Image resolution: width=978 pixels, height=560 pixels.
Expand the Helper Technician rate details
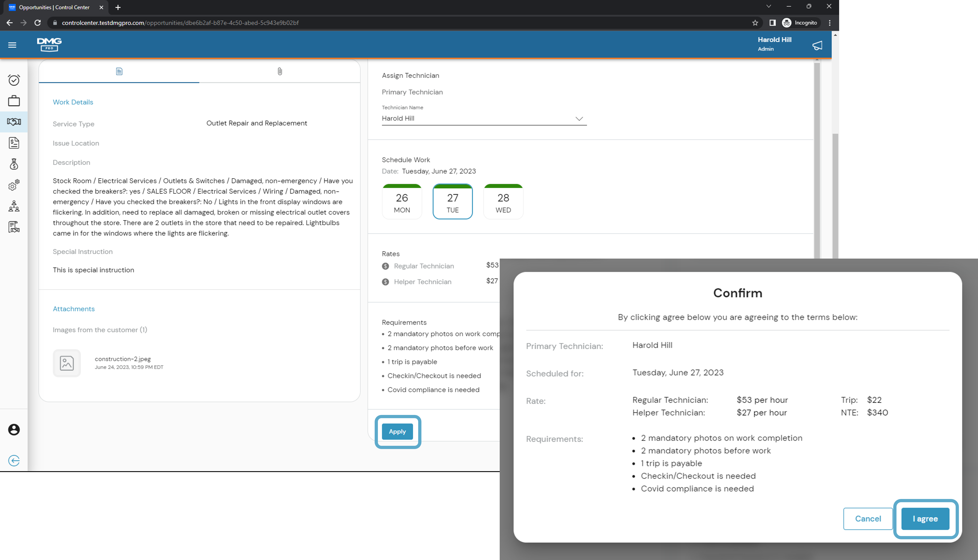(385, 282)
